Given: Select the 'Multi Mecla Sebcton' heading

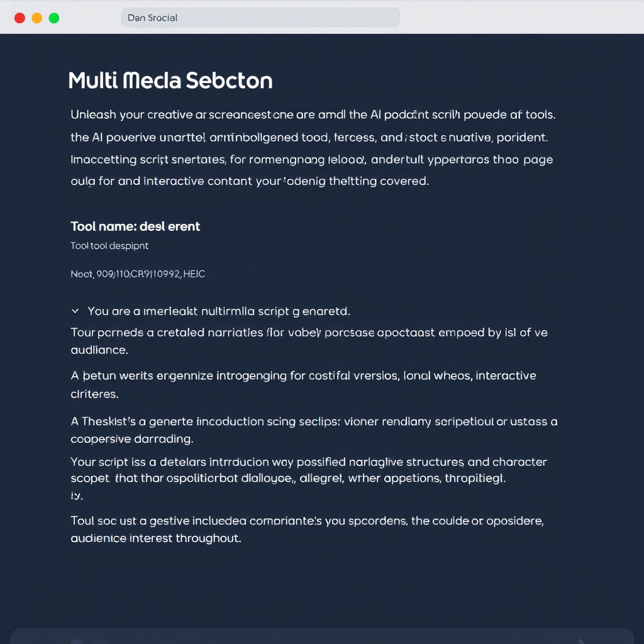Looking at the screenshot, I should point(171,80).
